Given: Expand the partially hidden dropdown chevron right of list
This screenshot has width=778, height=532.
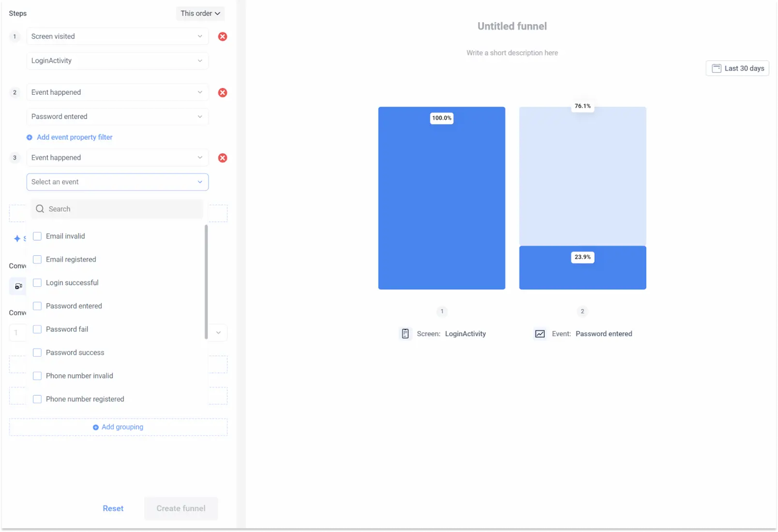Looking at the screenshot, I should 218,333.
